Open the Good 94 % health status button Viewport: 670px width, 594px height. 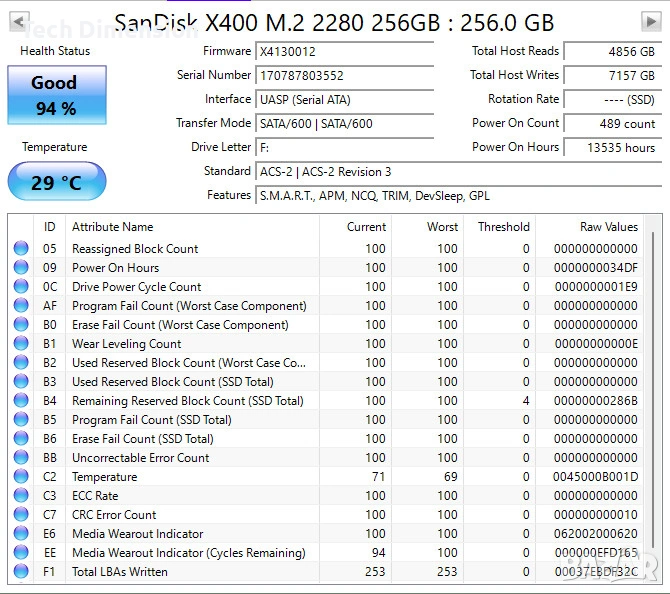pyautogui.click(x=56, y=96)
